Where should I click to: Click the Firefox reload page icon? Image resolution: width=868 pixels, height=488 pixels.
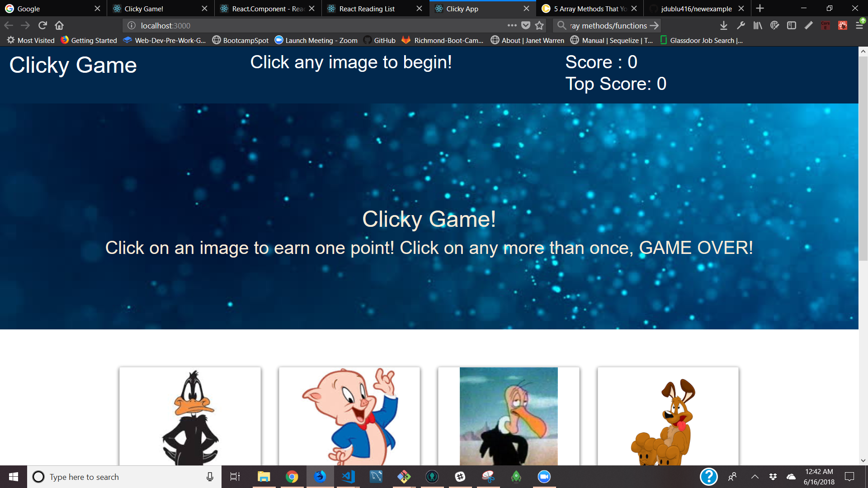click(x=42, y=25)
